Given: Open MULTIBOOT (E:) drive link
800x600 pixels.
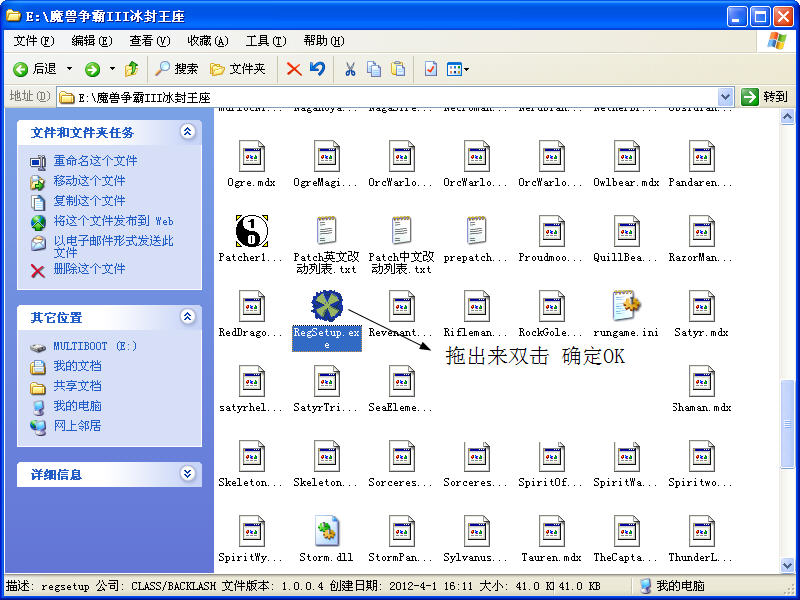Looking at the screenshot, I should 95,346.
